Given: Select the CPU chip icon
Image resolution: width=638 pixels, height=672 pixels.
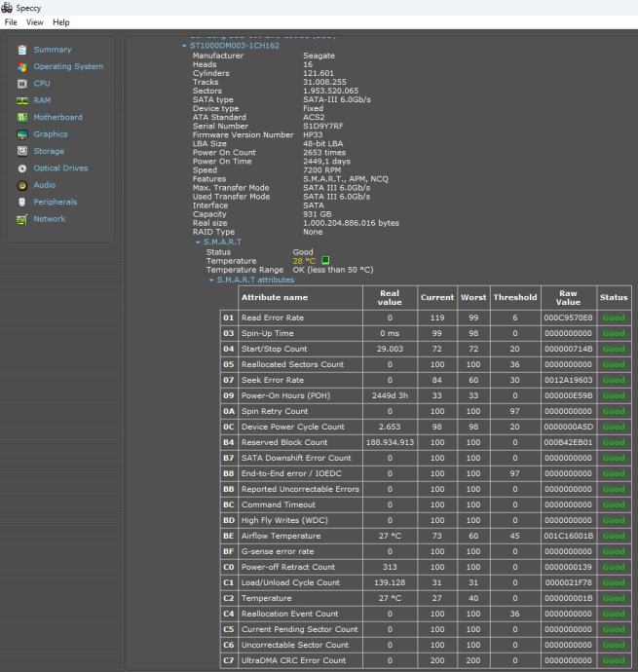Looking at the screenshot, I should (x=22, y=84).
